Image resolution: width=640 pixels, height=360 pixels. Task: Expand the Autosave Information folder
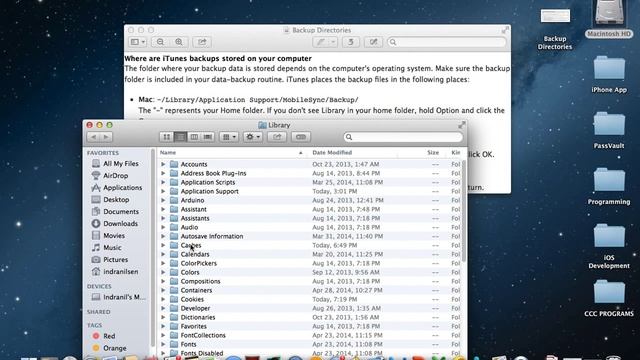click(163, 236)
